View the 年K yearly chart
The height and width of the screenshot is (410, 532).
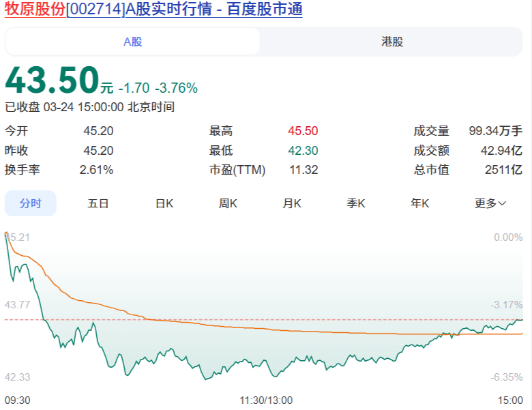coord(419,203)
